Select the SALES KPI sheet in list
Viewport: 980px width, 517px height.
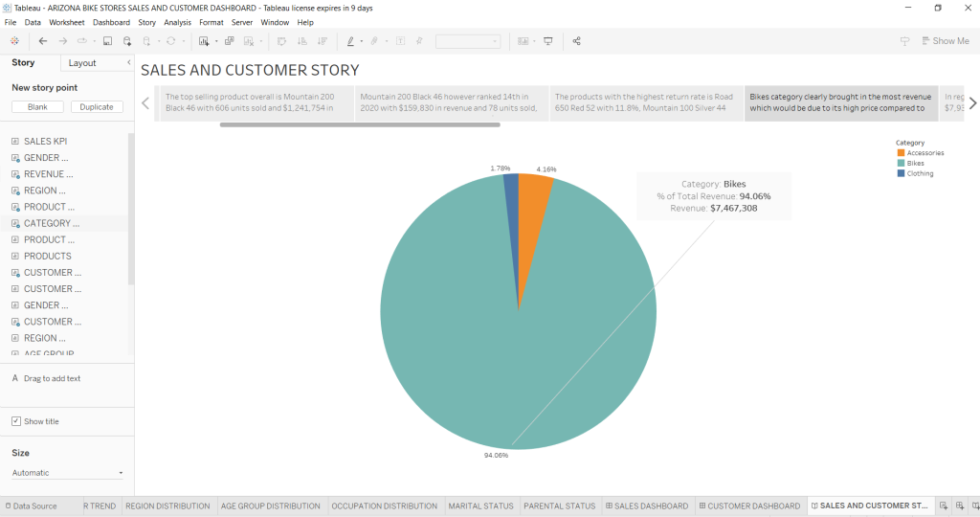45,142
